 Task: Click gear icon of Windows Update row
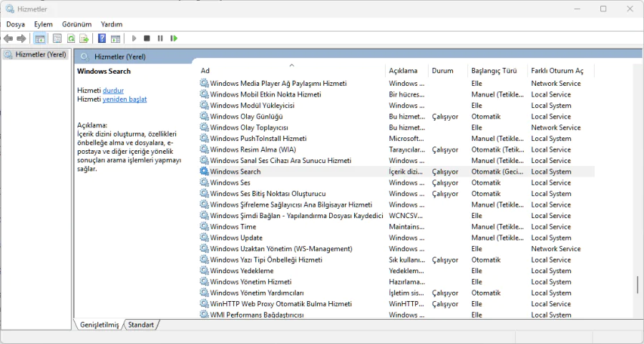[x=204, y=237]
